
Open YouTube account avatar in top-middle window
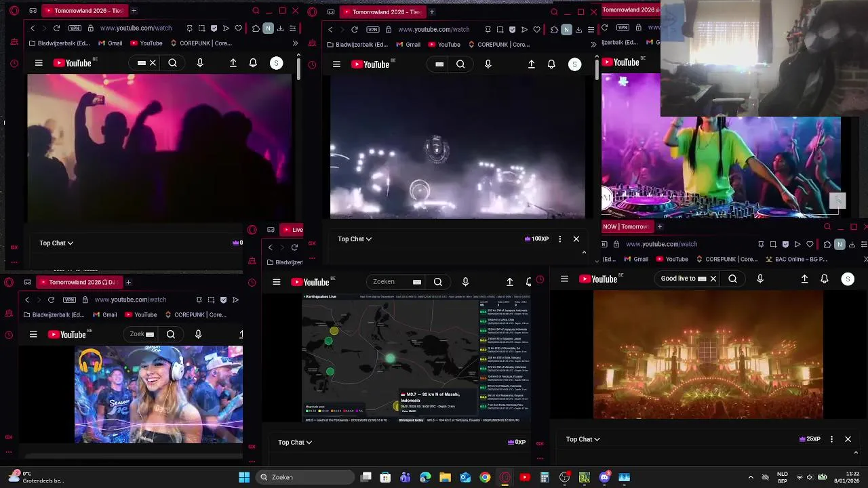[574, 64]
